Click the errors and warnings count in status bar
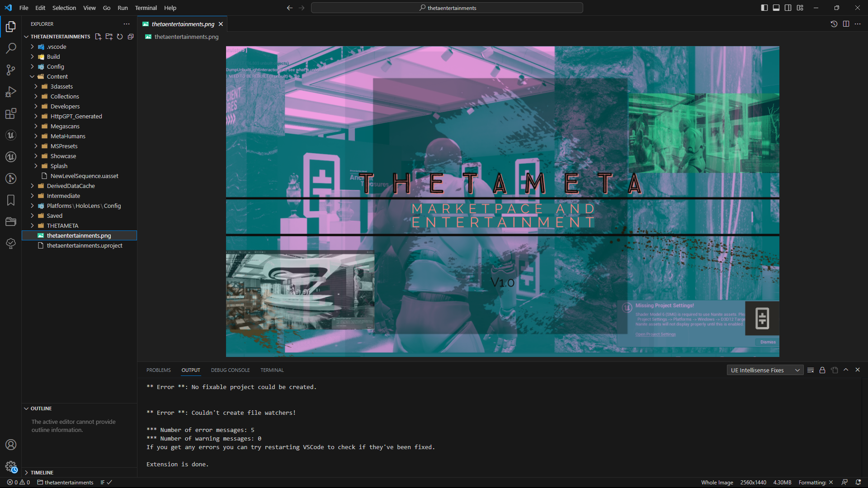This screenshot has height=488, width=868. pos(19,482)
